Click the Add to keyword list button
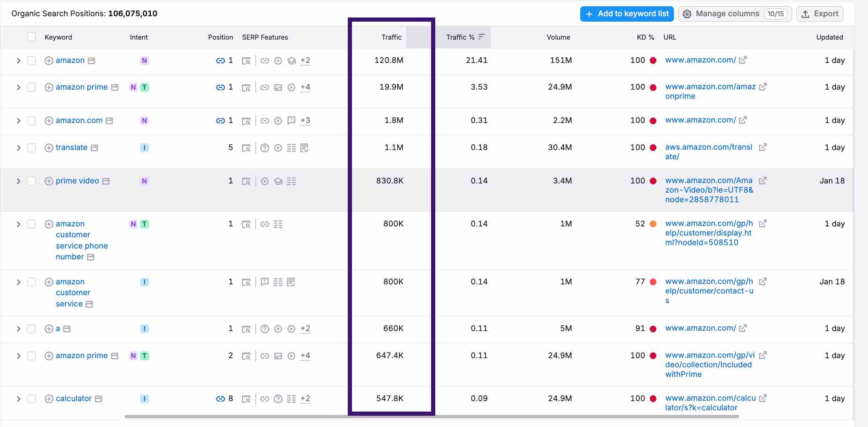868x427 pixels. [x=626, y=13]
